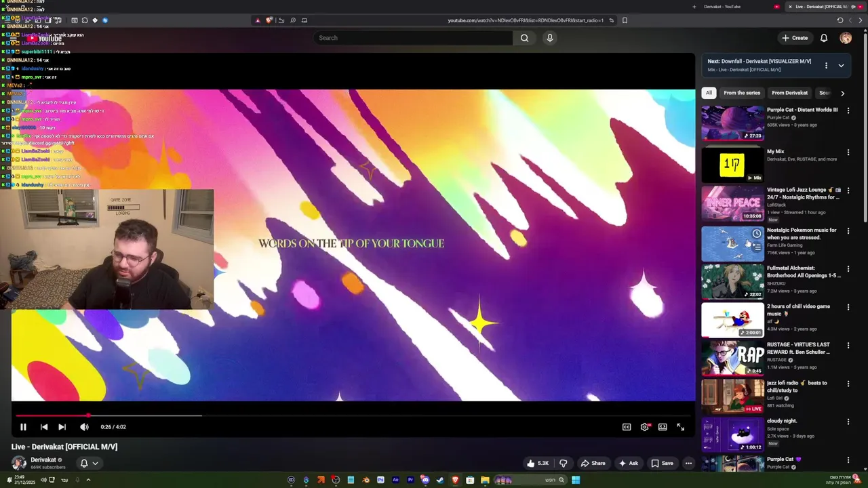The height and width of the screenshot is (488, 868).
Task: Open the video player settings gear
Action: click(x=645, y=427)
